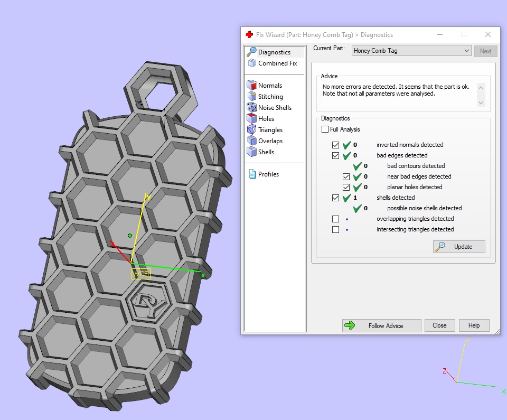This screenshot has width=507, height=420.
Task: Open the Normals repair page
Action: [270, 86]
